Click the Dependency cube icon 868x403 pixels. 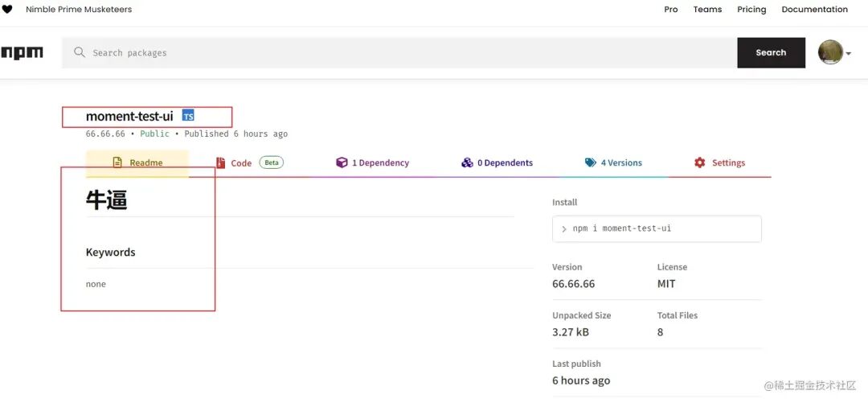pos(342,162)
